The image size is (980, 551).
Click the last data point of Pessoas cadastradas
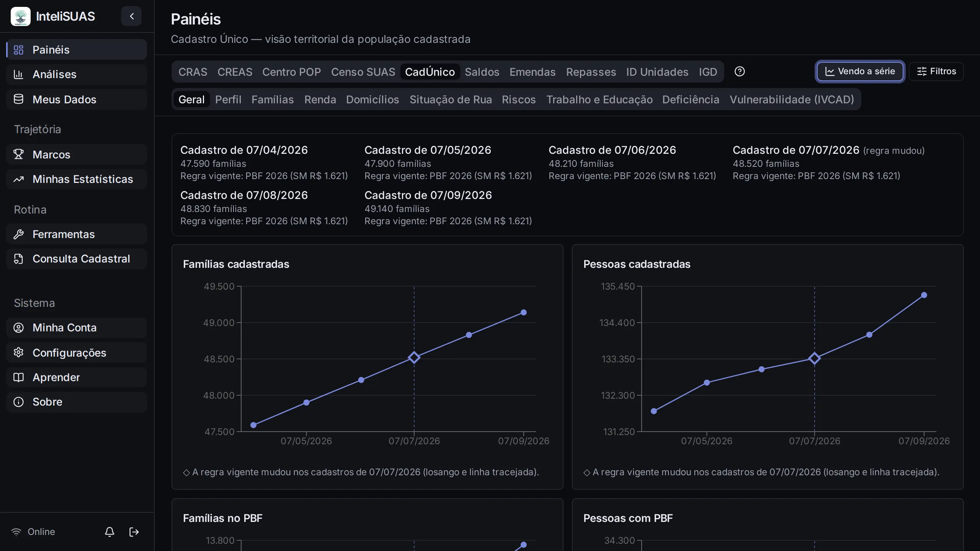click(x=924, y=295)
